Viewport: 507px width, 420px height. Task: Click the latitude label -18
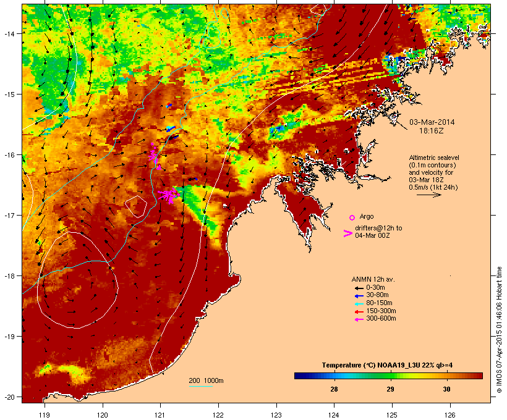[x=9, y=275]
